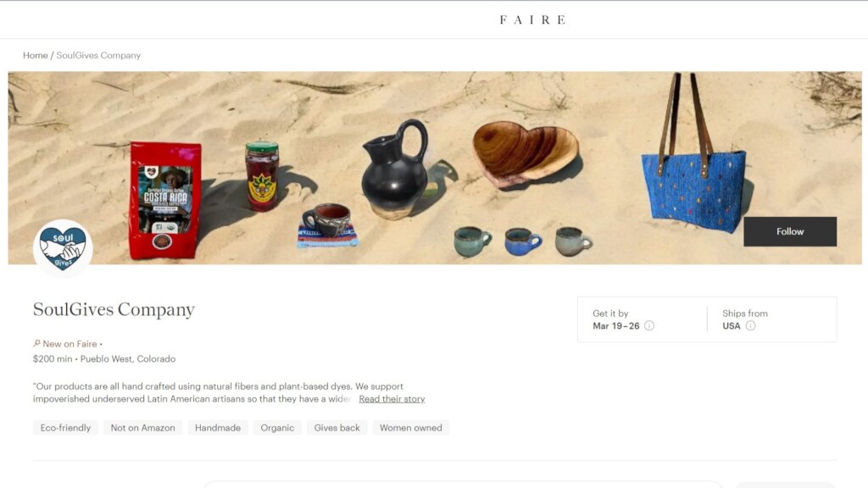Go to Home in the breadcrumb
Viewport: 868px width, 488px height.
[x=36, y=55]
